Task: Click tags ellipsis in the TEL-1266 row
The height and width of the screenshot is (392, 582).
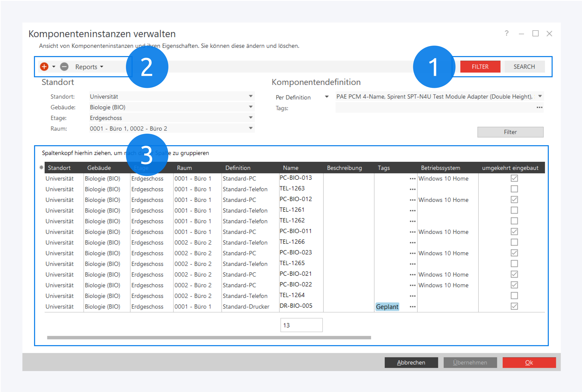Action: coord(412,243)
